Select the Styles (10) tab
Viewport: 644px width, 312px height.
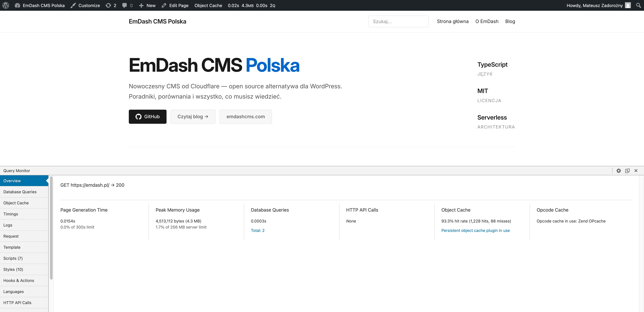tap(13, 269)
